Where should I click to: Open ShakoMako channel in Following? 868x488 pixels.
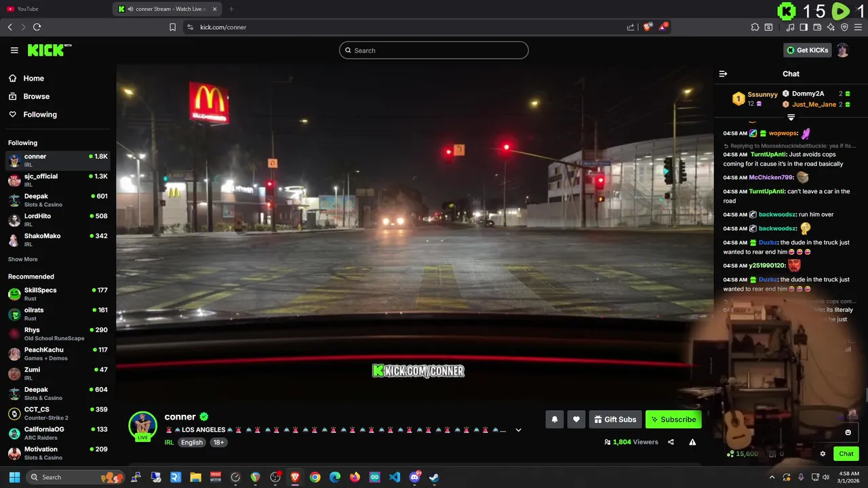click(x=58, y=239)
